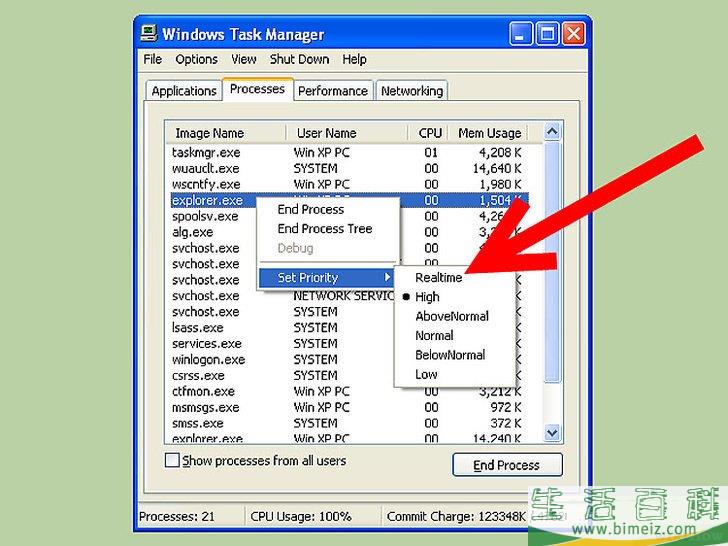Click the End Process button
The height and width of the screenshot is (546, 728).
[x=507, y=465]
